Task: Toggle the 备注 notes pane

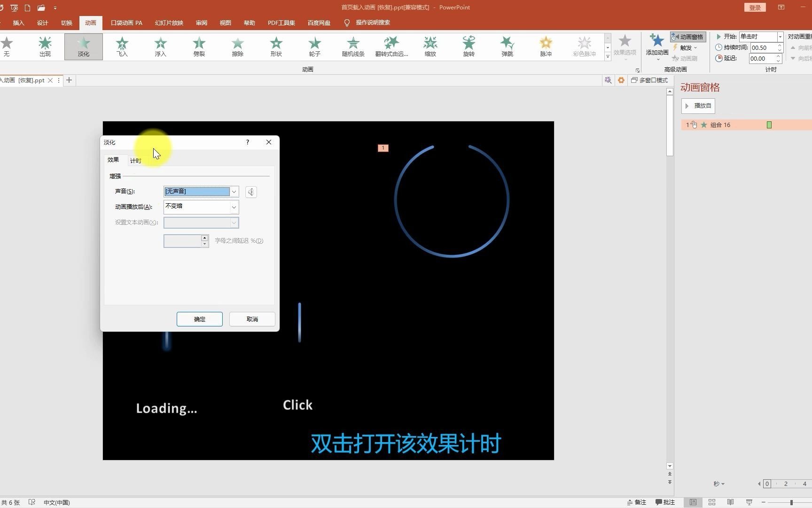Action: point(638,502)
